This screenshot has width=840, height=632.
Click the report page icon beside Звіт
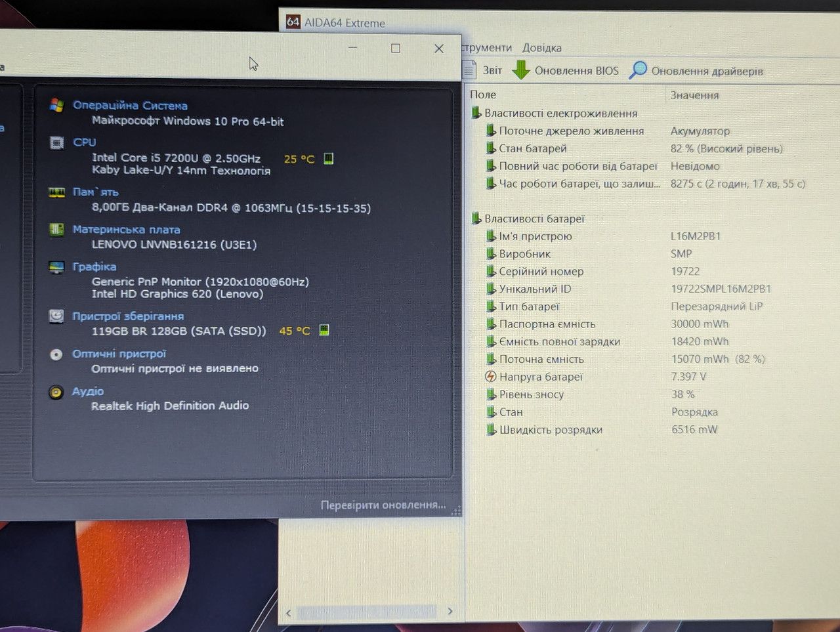[x=469, y=69]
